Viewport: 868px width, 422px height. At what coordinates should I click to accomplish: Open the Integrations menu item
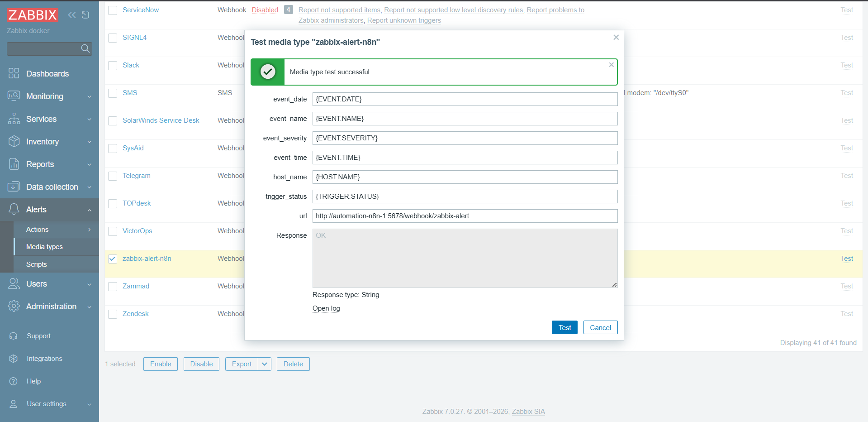[x=49, y=359]
